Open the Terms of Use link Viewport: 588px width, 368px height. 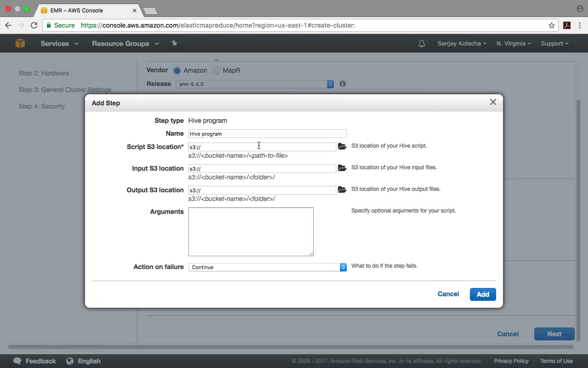556,361
